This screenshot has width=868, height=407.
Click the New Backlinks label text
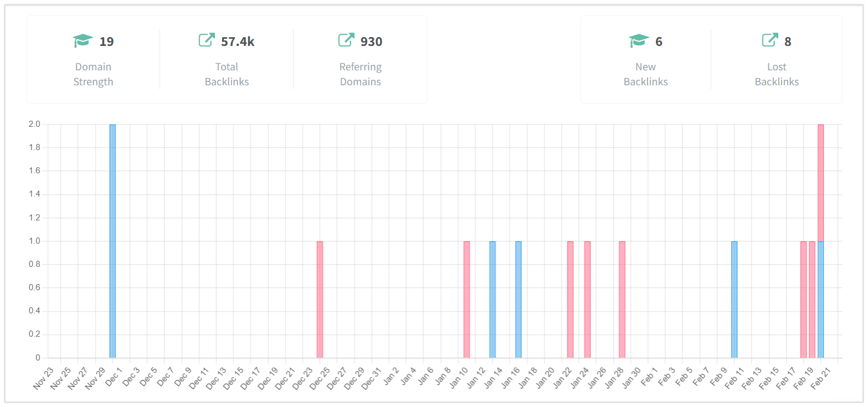(645, 74)
